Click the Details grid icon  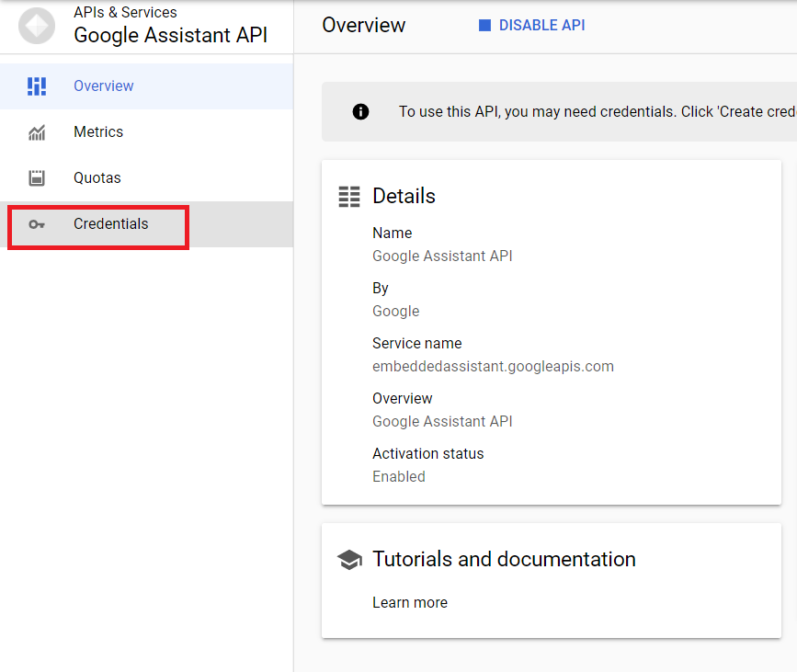349,197
